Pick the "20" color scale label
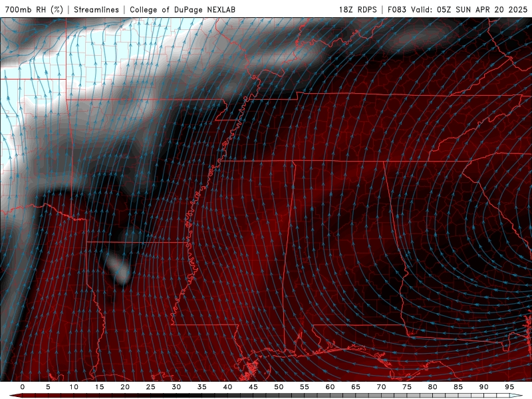532x399 pixels. 125,387
